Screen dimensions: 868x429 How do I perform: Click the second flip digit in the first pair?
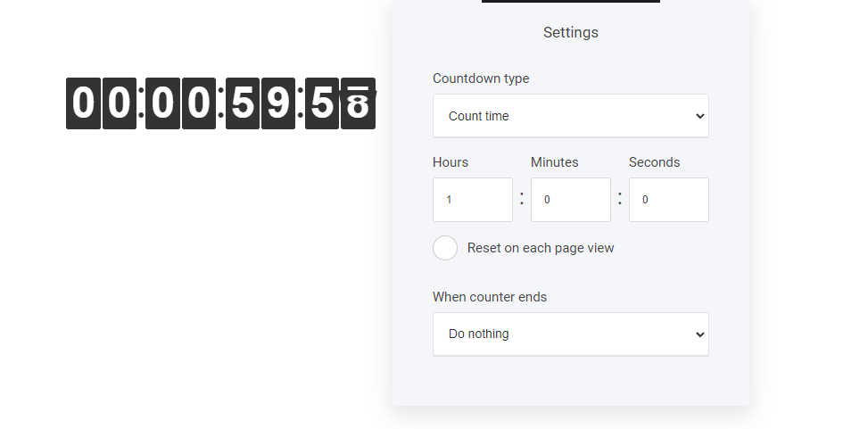click(x=119, y=103)
